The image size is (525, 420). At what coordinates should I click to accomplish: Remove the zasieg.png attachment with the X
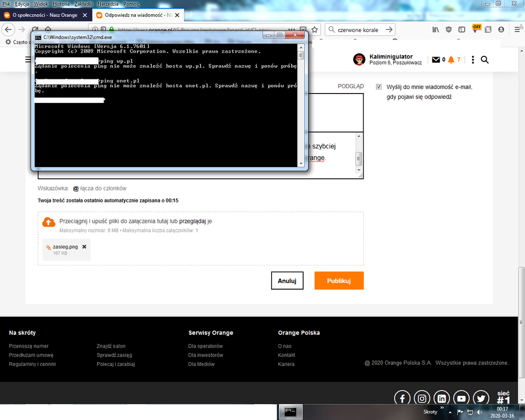[85, 247]
